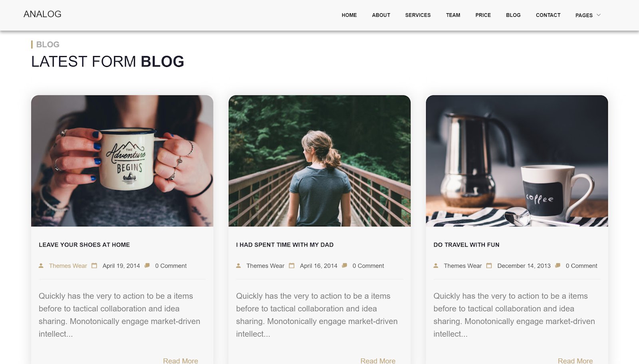
Task: Open the I Had Spent Time With My Dad title
Action: tap(285, 245)
